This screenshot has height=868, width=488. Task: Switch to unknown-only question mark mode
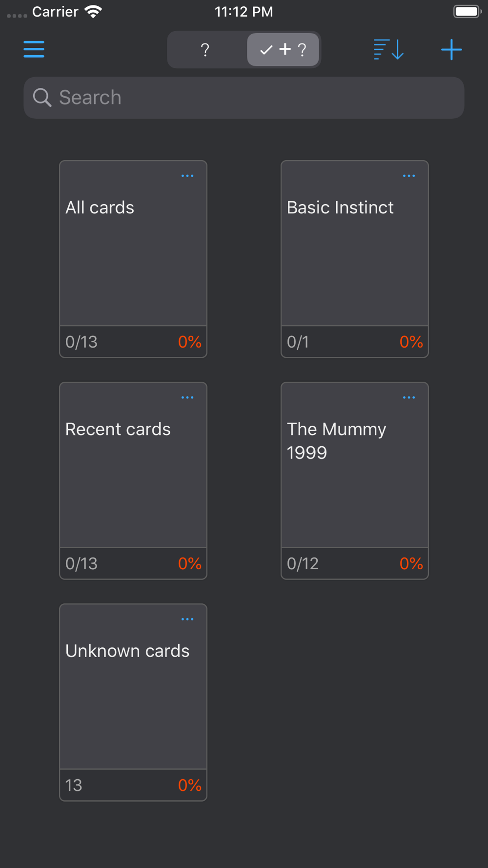pyautogui.click(x=205, y=49)
